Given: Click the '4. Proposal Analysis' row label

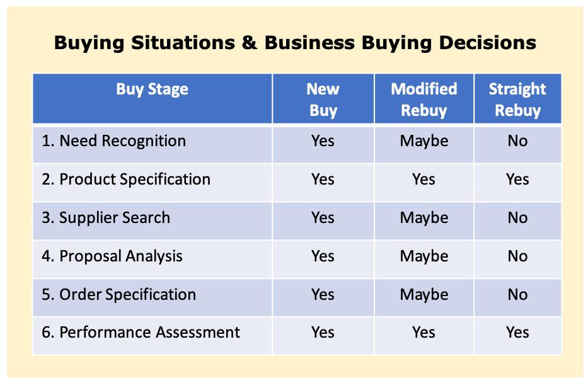Looking at the screenshot, I should pyautogui.click(x=112, y=256).
